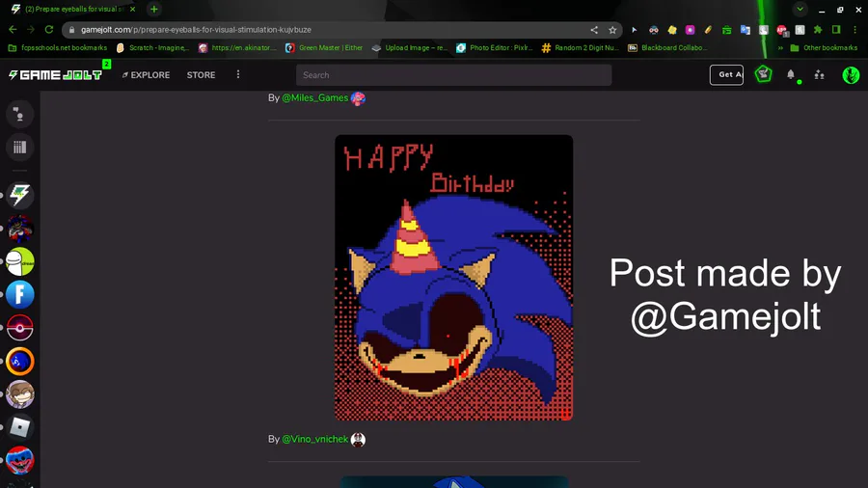Go to the Store page
Viewport: 868px width, 488px height.
201,74
